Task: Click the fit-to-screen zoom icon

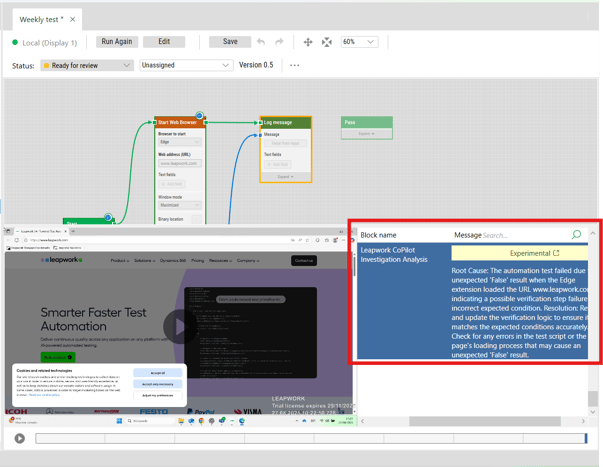Action: coord(327,42)
